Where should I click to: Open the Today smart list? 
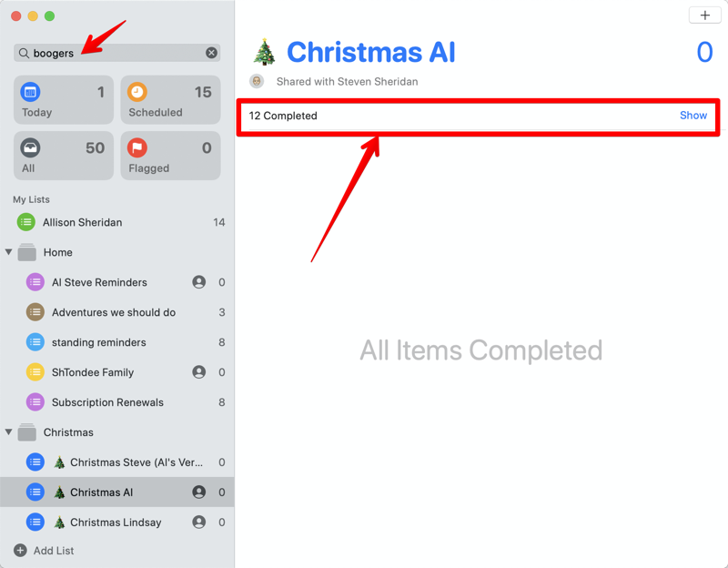64,100
